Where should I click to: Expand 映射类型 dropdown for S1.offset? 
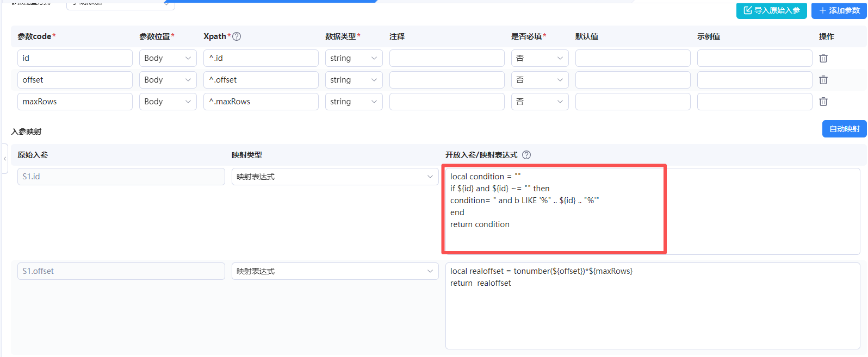click(334, 271)
